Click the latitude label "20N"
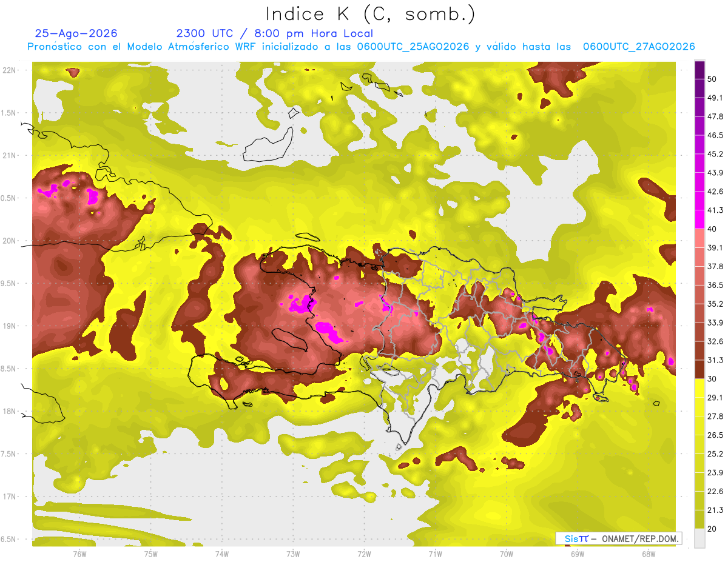The height and width of the screenshot is (562, 728). pos(9,241)
